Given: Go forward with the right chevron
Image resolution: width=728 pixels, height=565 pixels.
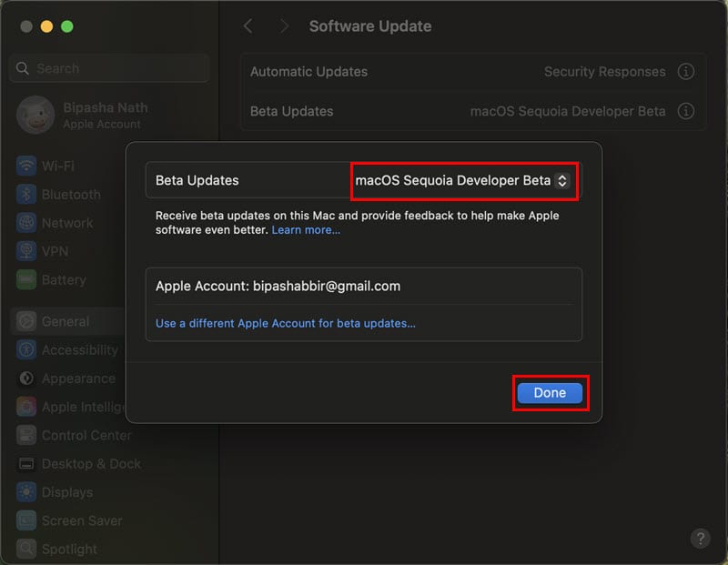Looking at the screenshot, I should [x=284, y=26].
